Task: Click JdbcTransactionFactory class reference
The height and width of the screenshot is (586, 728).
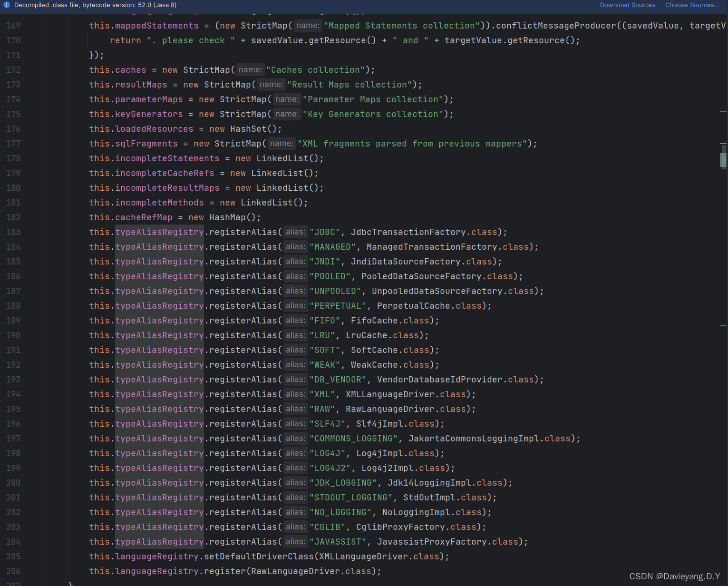Action: 408,232
